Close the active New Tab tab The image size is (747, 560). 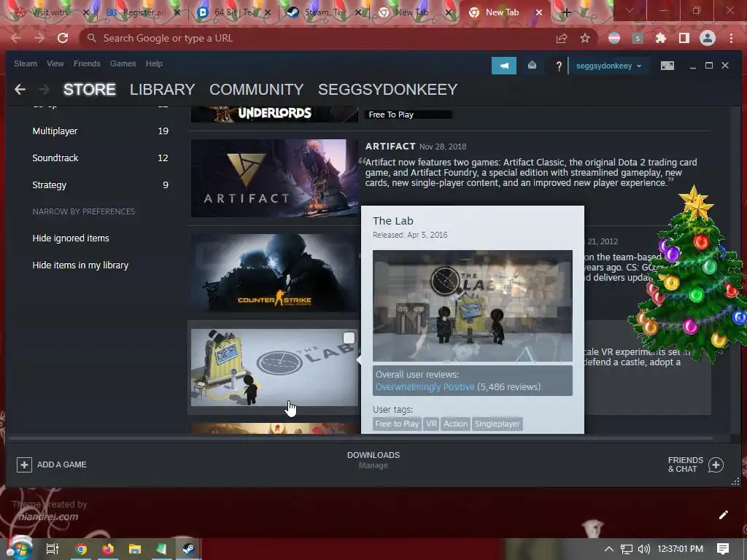pyautogui.click(x=539, y=13)
